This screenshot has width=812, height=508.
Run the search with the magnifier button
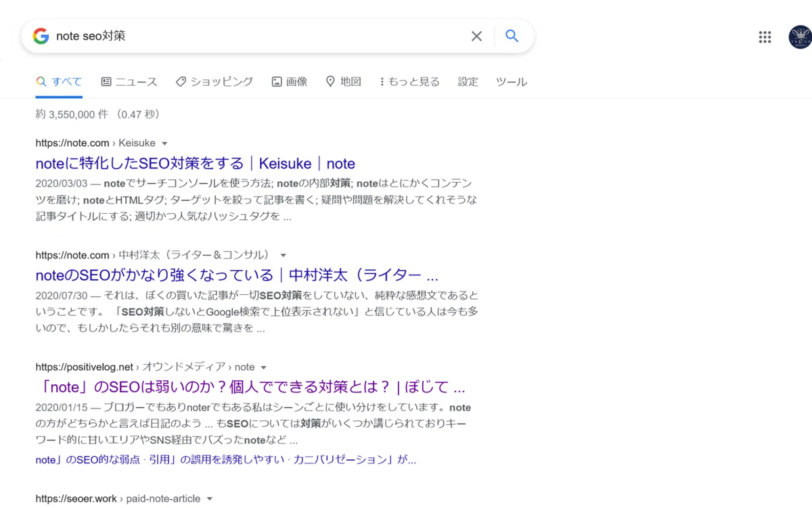pyautogui.click(x=512, y=36)
